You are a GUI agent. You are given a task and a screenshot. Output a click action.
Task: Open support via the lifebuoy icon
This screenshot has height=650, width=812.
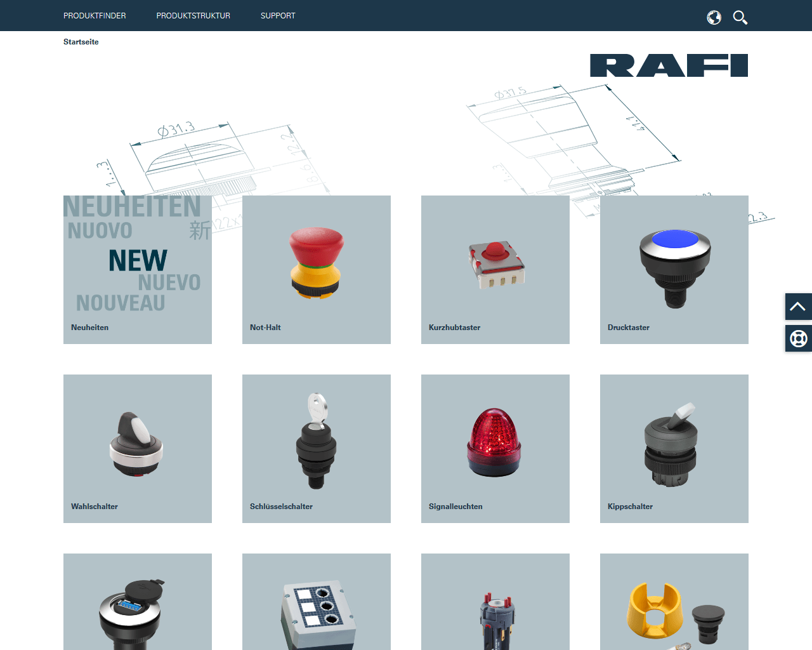point(798,338)
